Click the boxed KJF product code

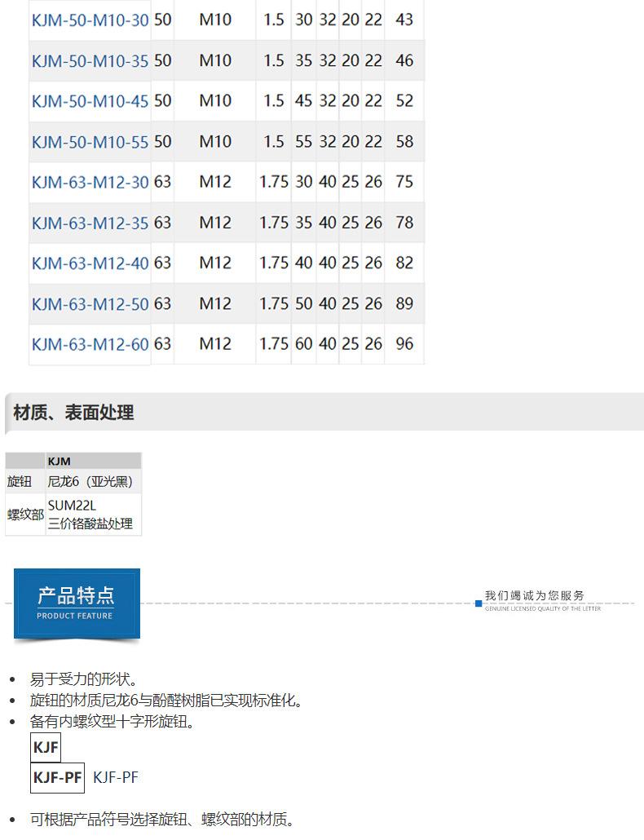point(46,747)
